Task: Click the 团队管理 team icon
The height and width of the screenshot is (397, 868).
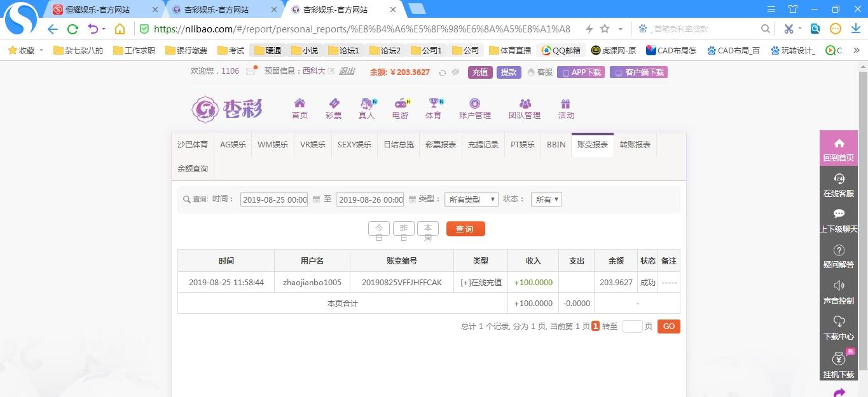Action: [524, 104]
